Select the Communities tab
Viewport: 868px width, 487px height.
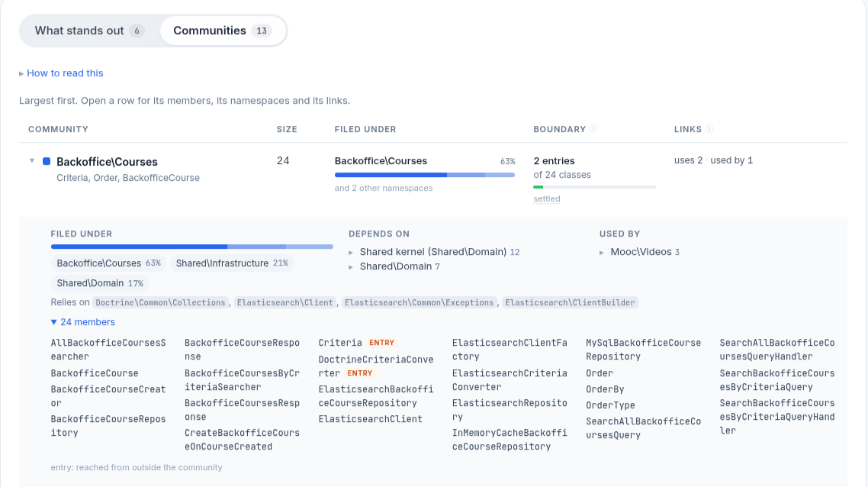pos(223,31)
